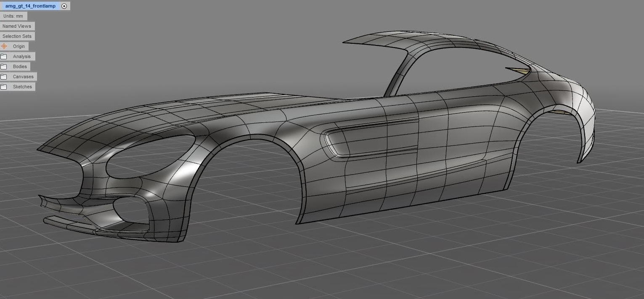Click the folder icon beside Analysis
This screenshot has width=644, height=299.
(x=4, y=56)
